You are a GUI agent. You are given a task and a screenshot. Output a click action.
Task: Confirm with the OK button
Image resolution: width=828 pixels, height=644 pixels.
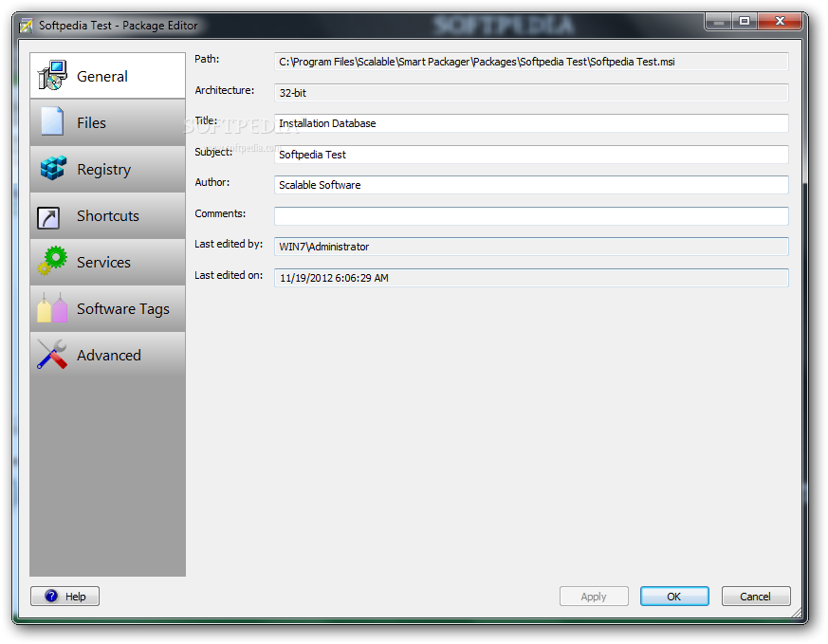[x=674, y=596]
